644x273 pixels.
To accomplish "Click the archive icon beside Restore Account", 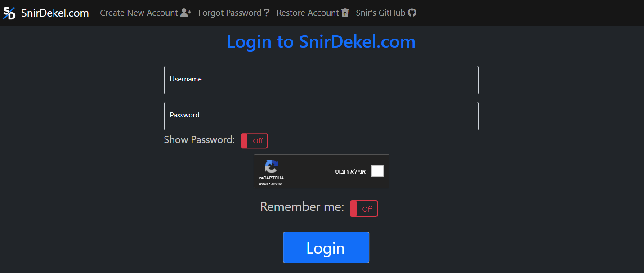I will click(345, 13).
